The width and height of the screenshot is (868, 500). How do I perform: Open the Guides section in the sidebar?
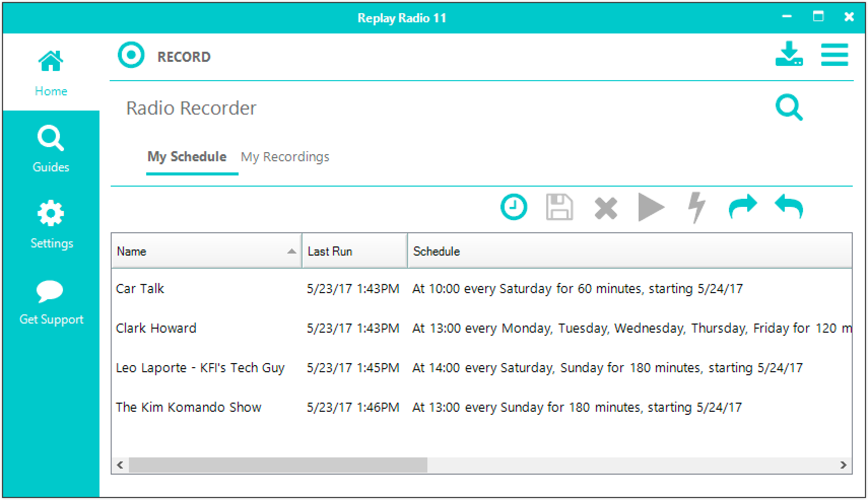pyautogui.click(x=51, y=147)
